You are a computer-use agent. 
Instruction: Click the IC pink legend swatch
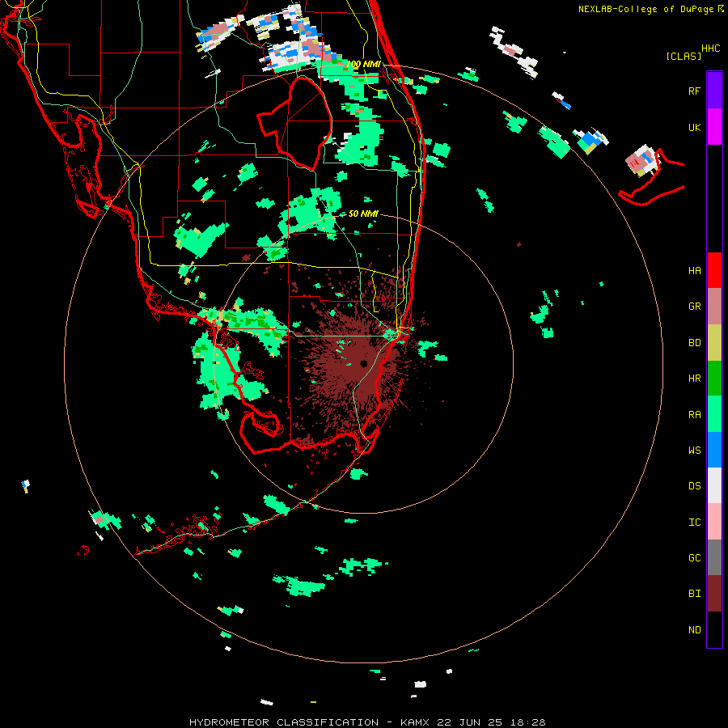714,522
